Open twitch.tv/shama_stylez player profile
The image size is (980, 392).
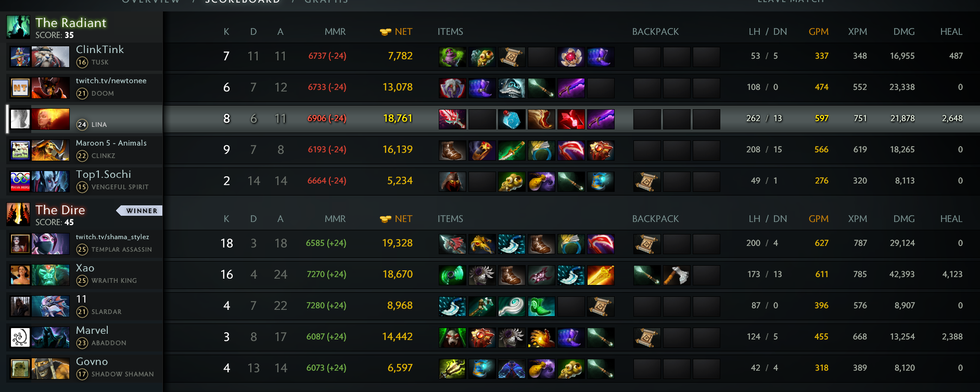pos(112,237)
